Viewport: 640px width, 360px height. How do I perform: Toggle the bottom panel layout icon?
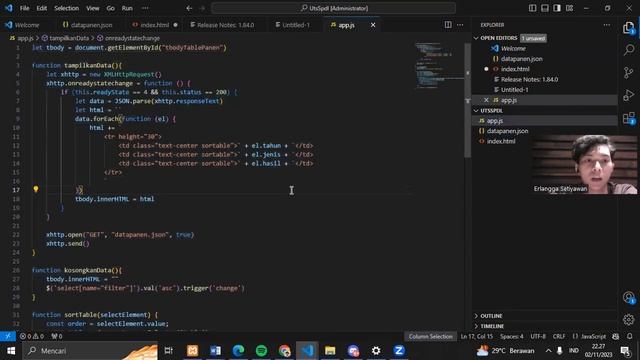pyautogui.click(x=544, y=8)
